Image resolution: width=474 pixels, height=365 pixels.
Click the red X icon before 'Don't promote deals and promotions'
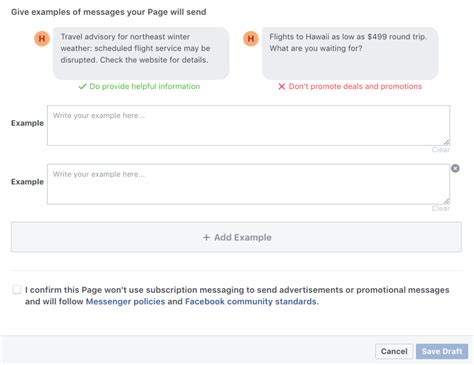click(282, 87)
